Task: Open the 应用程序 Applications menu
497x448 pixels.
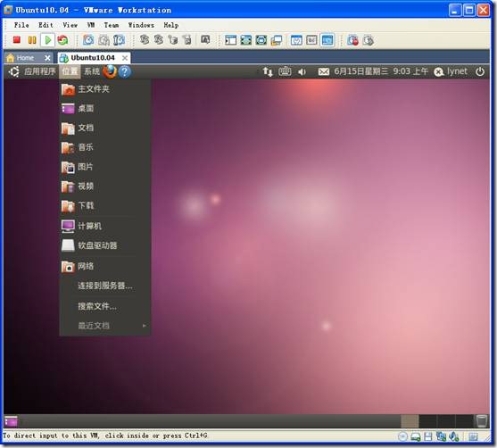Action: pos(40,71)
